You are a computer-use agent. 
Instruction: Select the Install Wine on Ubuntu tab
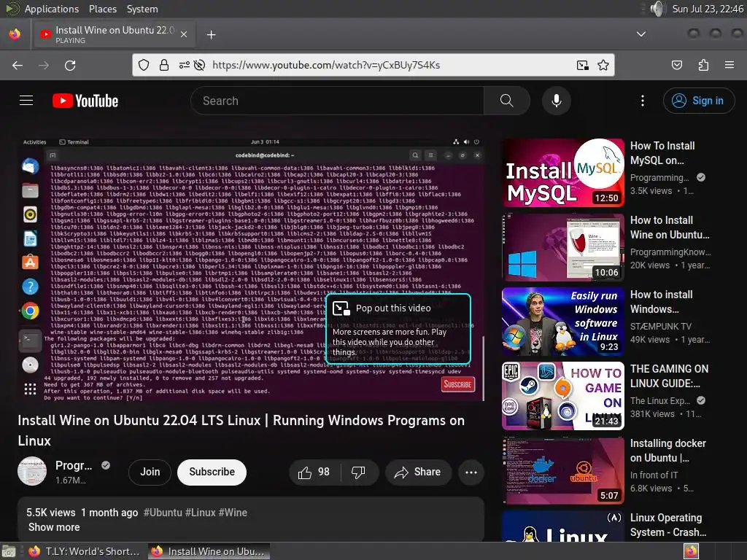click(114, 35)
